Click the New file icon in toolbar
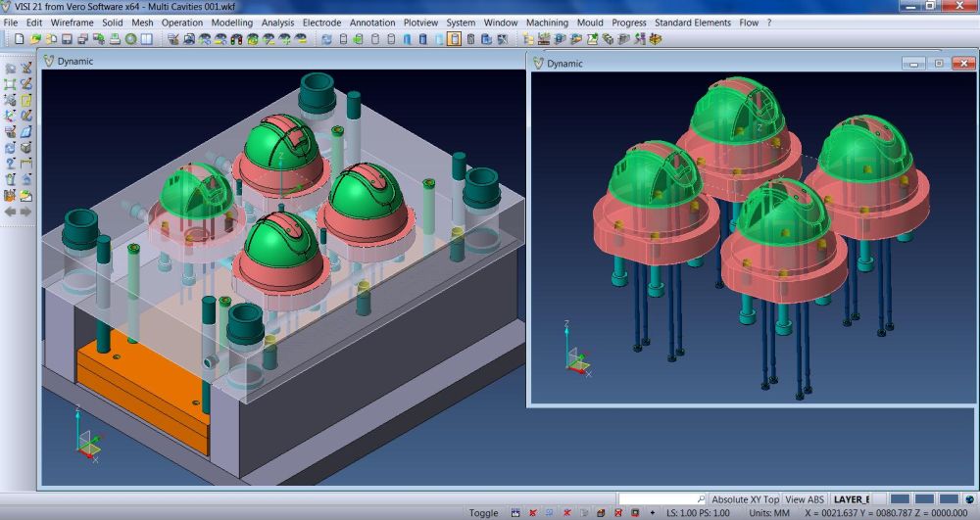This screenshot has width=980, height=520. coord(19,39)
